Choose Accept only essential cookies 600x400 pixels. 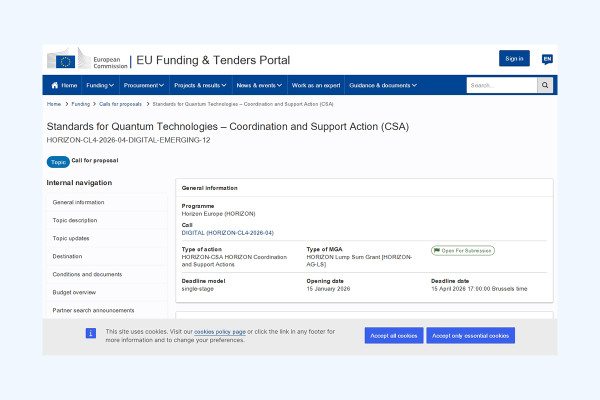[x=471, y=336]
